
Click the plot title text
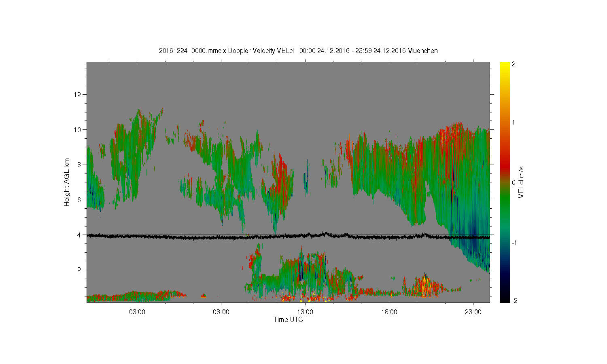298,51
